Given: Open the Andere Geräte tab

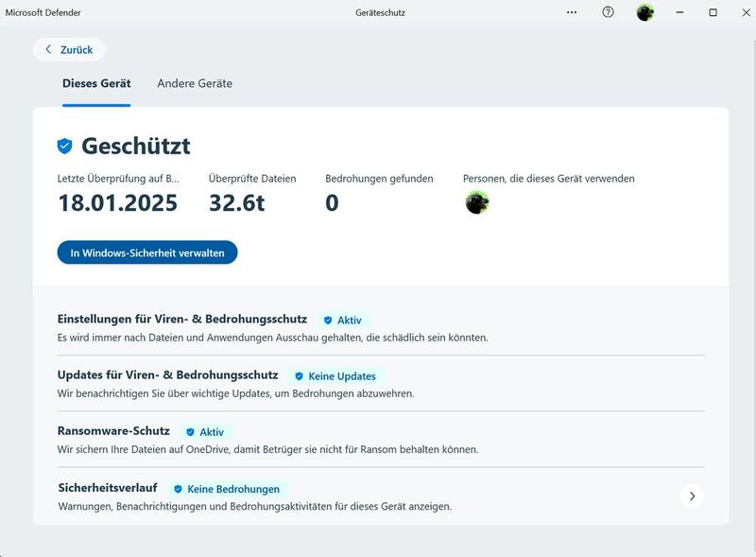Looking at the screenshot, I should 195,83.
